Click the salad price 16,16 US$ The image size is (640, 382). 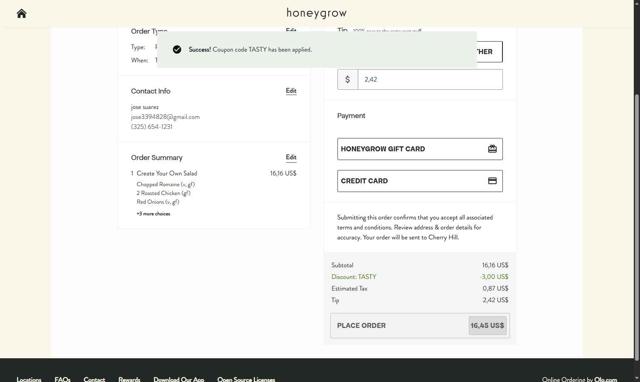point(283,173)
